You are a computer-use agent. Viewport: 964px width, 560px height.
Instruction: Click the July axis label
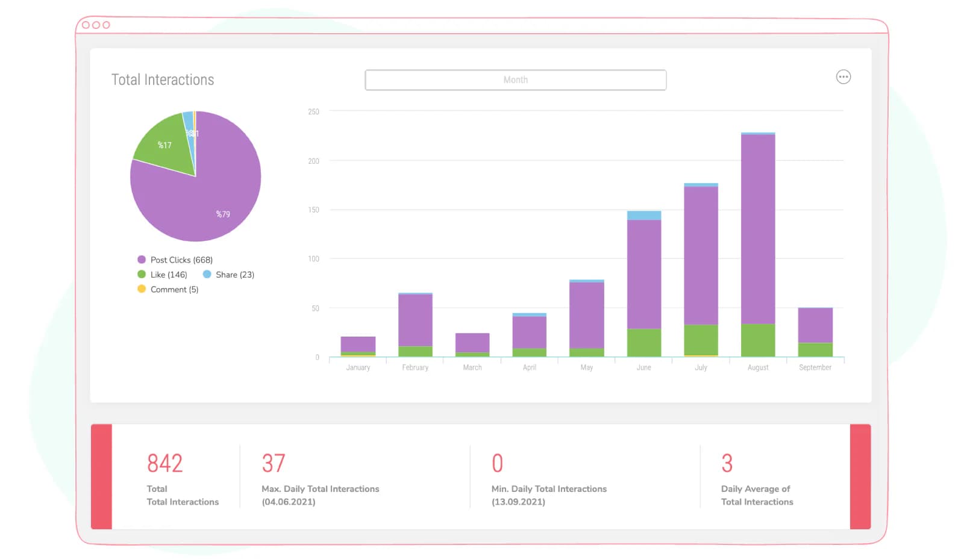tap(701, 367)
